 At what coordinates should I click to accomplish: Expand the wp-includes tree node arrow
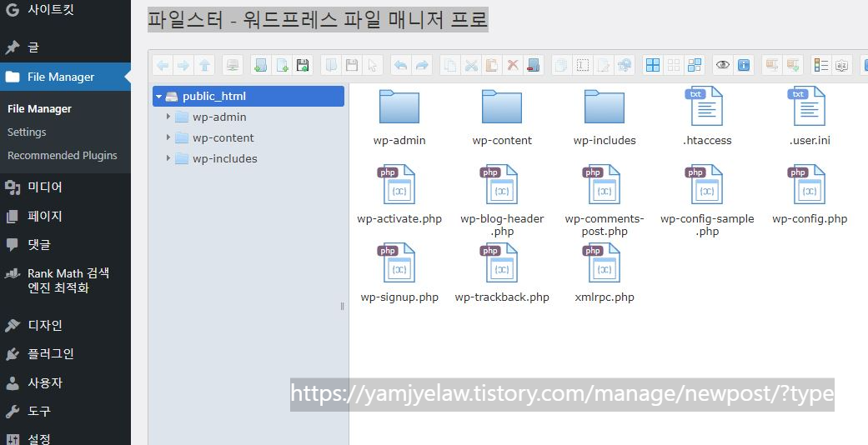(x=168, y=158)
